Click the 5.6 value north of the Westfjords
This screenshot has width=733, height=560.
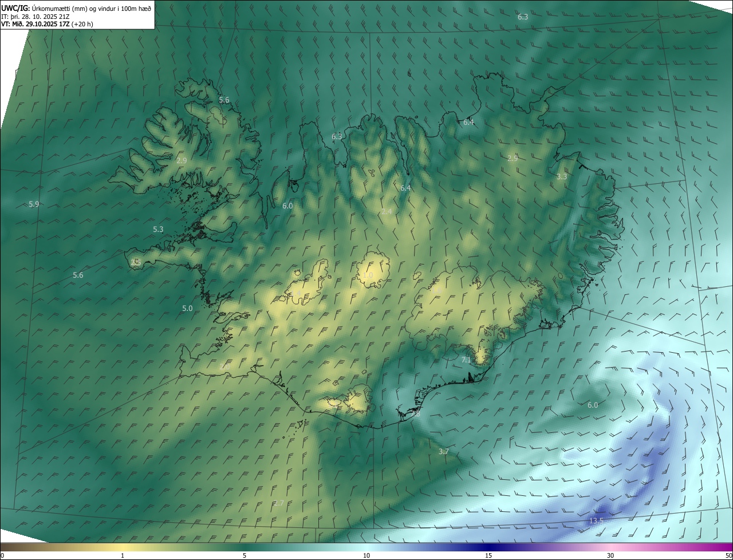[x=224, y=100]
